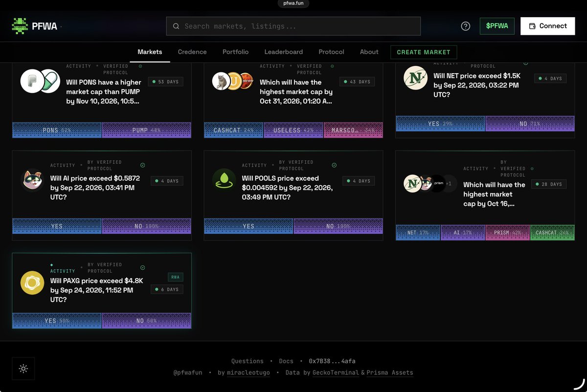Screen dimensions: 587x392
Task: Choose the PUMP 48% outcome
Action: [x=146, y=130]
